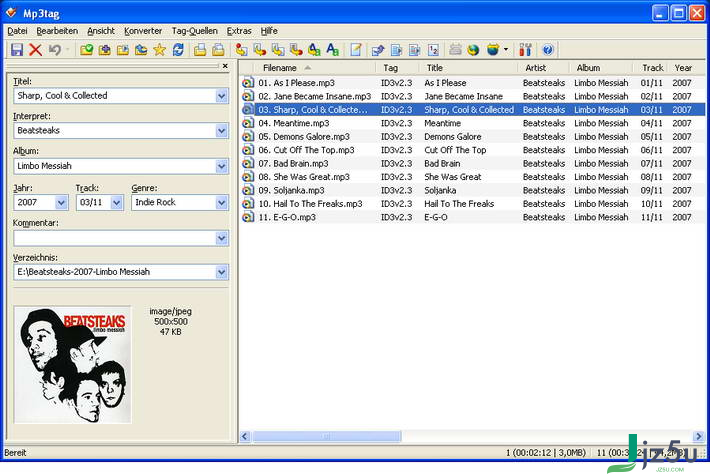Click the scrollbar right arrow
The height and width of the screenshot is (474, 710).
point(698,436)
